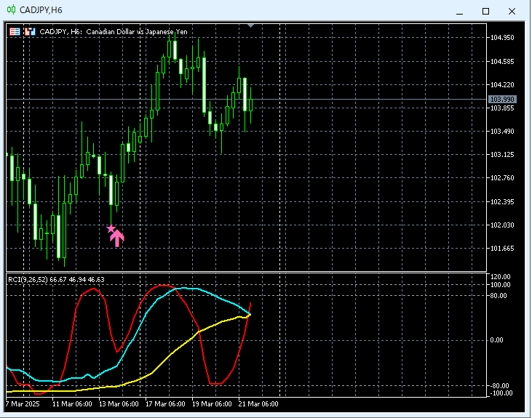532x418 pixels.
Task: Click the current price label 103.990
Action: click(x=502, y=100)
